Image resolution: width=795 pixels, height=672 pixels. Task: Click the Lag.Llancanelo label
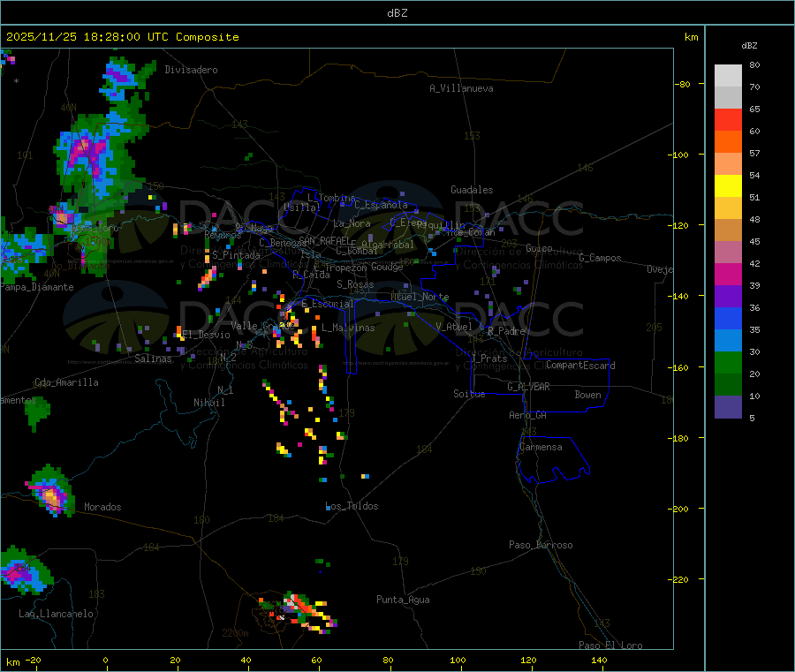point(57,614)
